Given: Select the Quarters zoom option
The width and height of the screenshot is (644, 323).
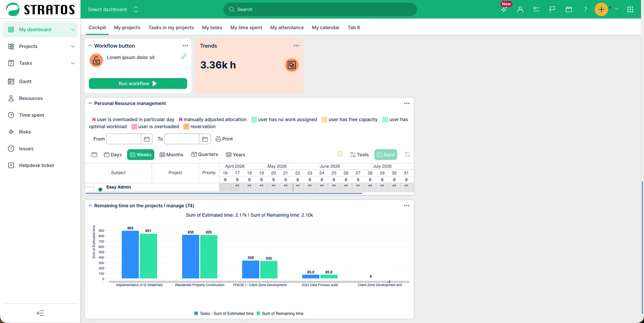Looking at the screenshot, I should [205, 154].
